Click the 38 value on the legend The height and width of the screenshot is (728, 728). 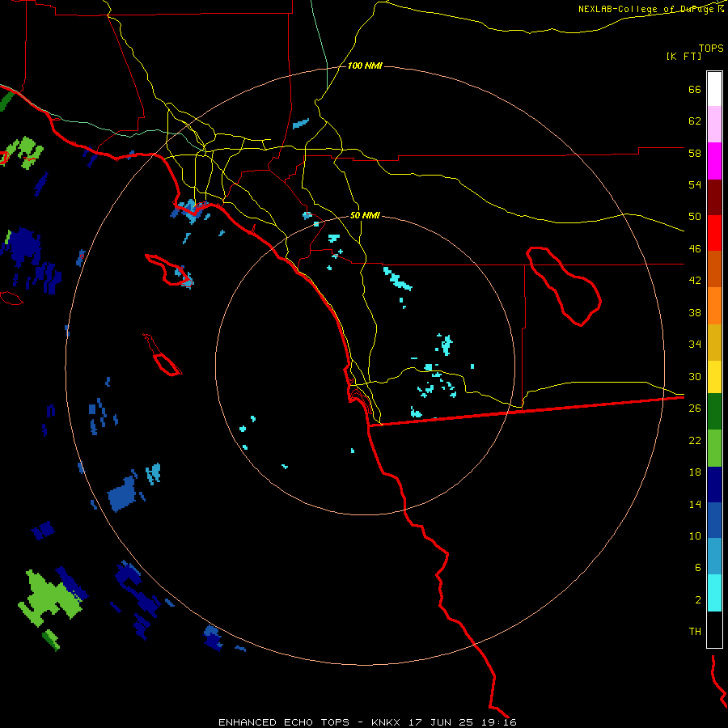coord(695,312)
